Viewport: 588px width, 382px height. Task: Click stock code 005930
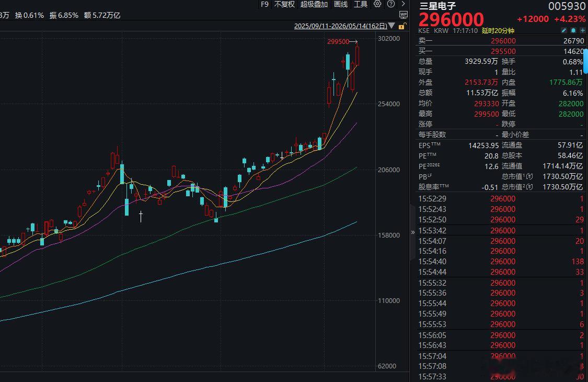(567, 6)
